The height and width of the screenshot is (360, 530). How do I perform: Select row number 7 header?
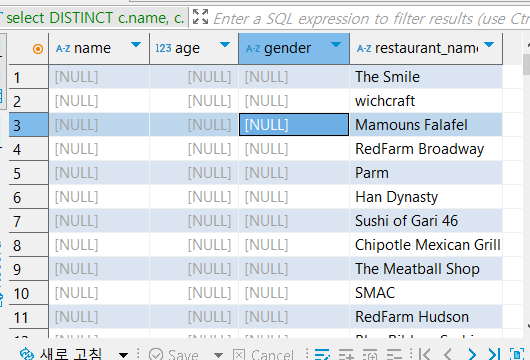(28, 221)
